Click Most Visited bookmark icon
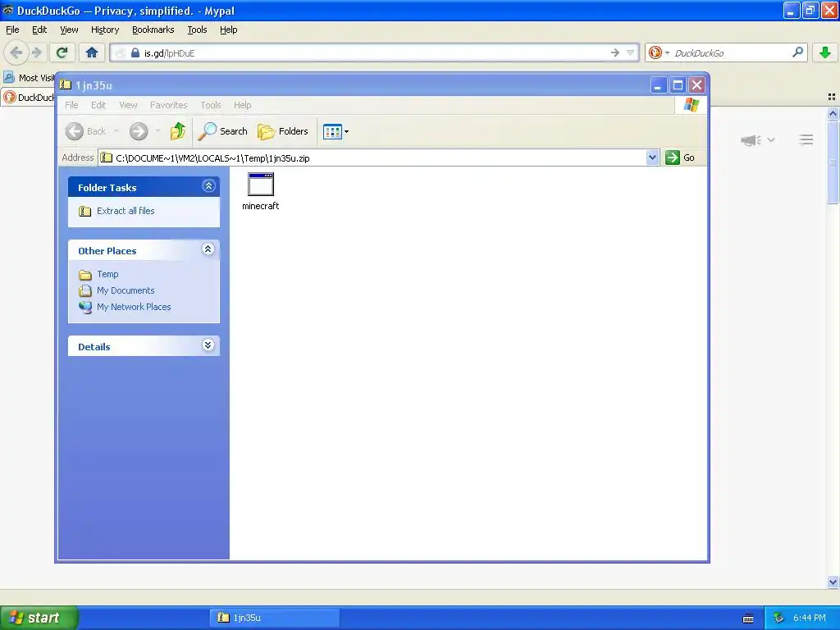 (8, 77)
